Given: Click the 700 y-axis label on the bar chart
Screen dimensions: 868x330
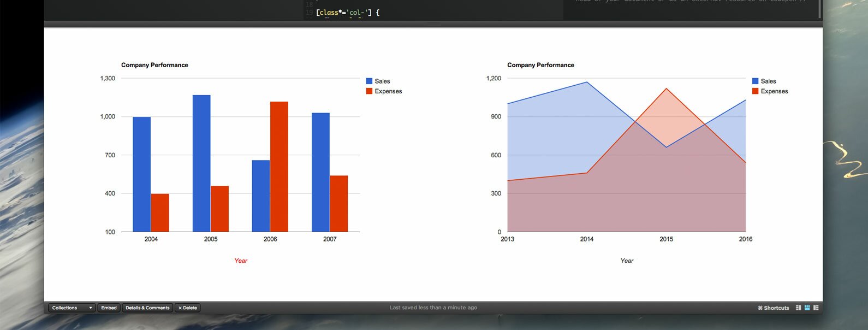Looking at the screenshot, I should click(110, 155).
